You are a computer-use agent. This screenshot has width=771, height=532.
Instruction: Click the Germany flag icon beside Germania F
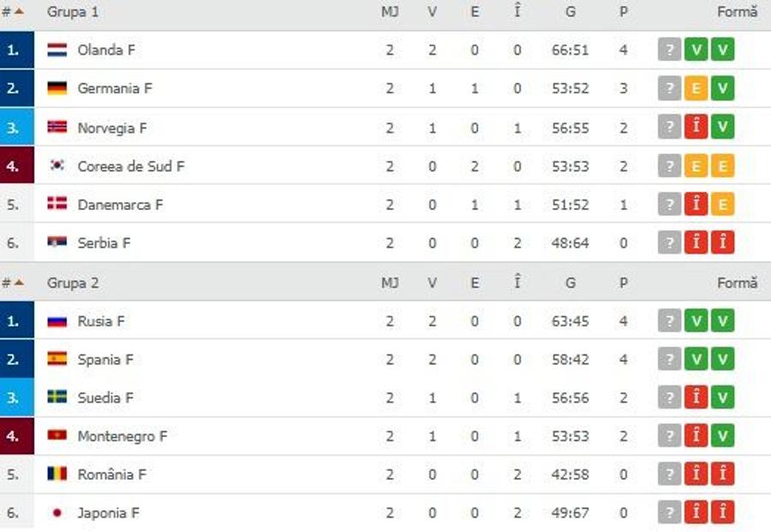click(57, 88)
